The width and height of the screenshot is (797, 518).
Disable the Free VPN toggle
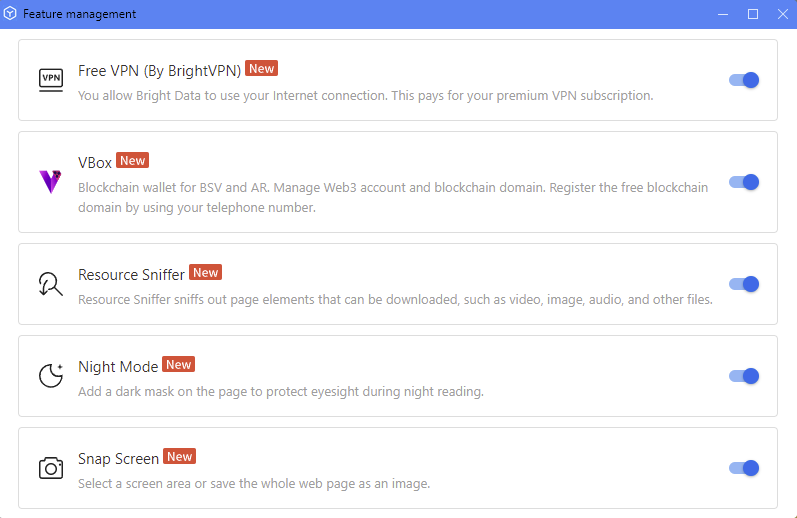(x=744, y=80)
